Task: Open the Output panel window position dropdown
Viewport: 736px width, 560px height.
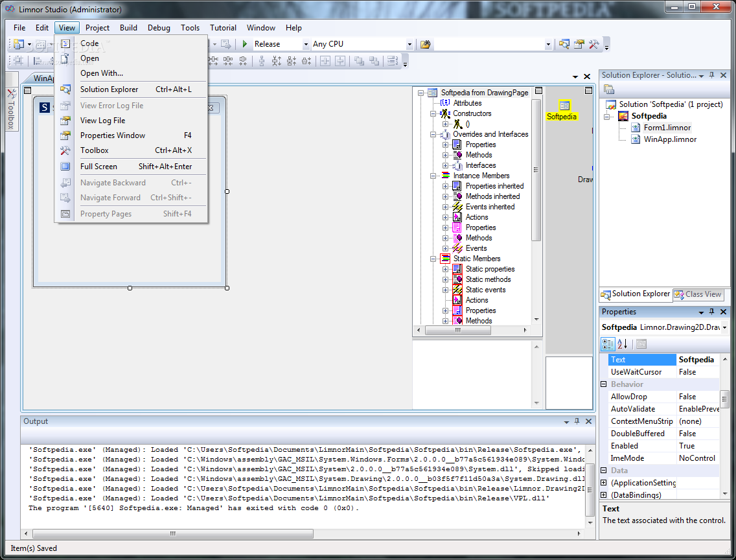Action: [566, 422]
